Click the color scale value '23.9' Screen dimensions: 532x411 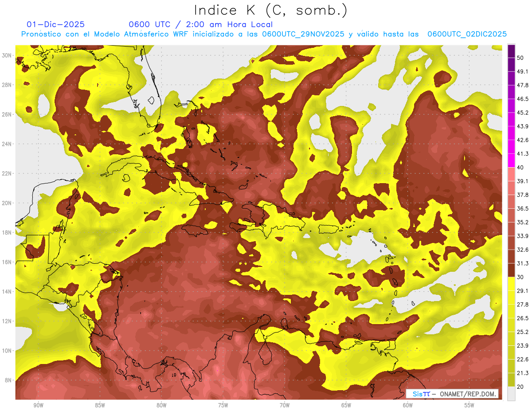click(522, 346)
